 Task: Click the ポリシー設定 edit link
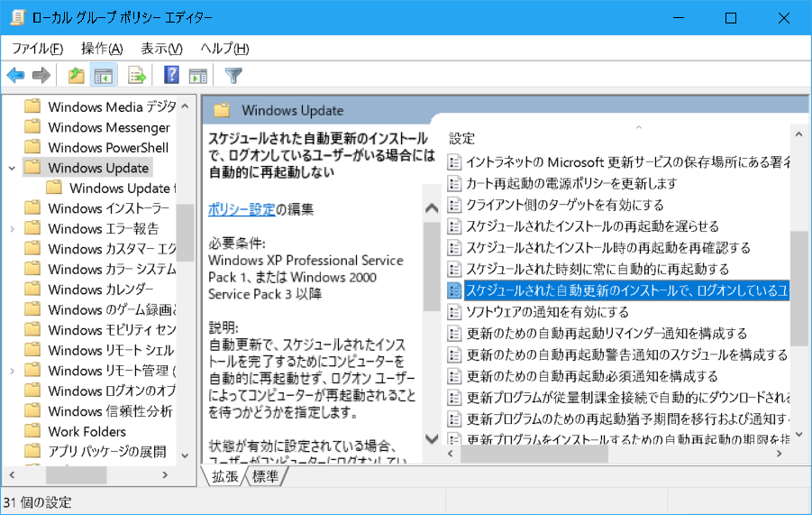click(x=242, y=209)
